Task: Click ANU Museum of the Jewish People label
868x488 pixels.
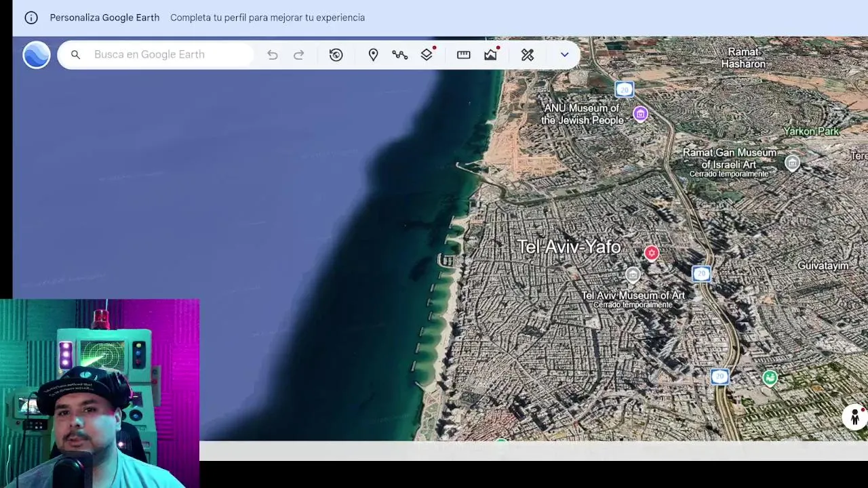Action: [583, 114]
